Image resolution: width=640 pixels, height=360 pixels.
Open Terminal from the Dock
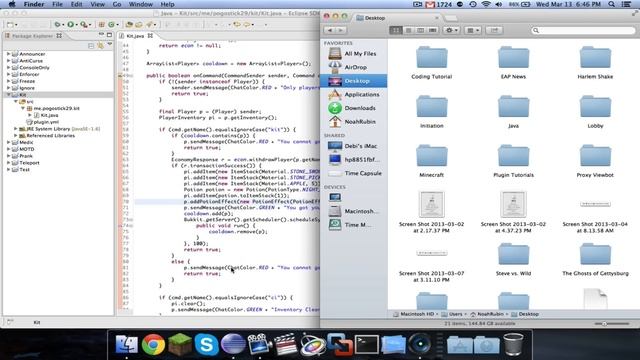coord(367,344)
